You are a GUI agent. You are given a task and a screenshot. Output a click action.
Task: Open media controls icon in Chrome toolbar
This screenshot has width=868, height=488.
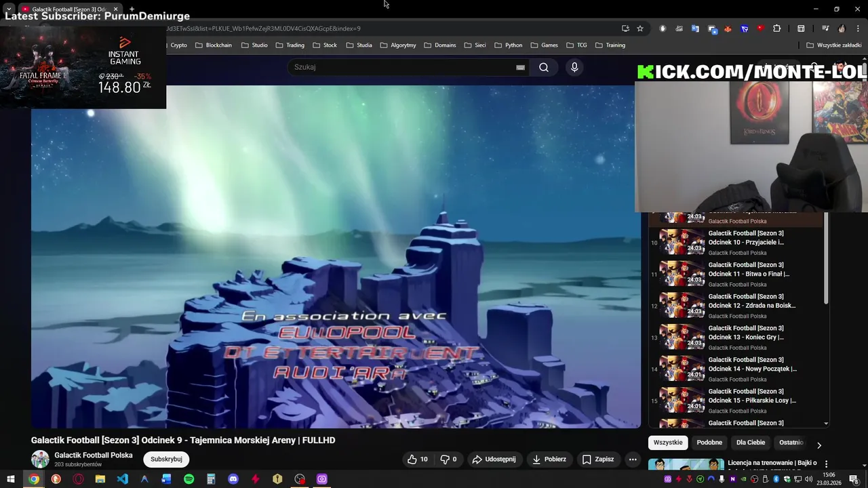[x=825, y=28]
